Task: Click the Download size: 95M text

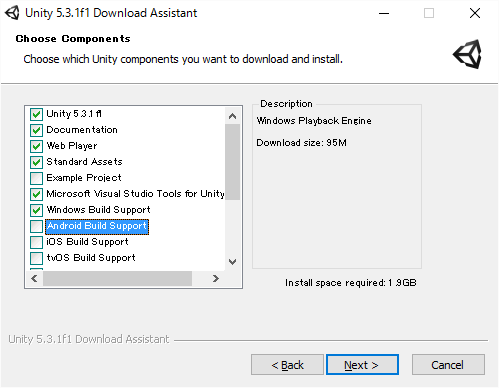Action: pos(301,143)
